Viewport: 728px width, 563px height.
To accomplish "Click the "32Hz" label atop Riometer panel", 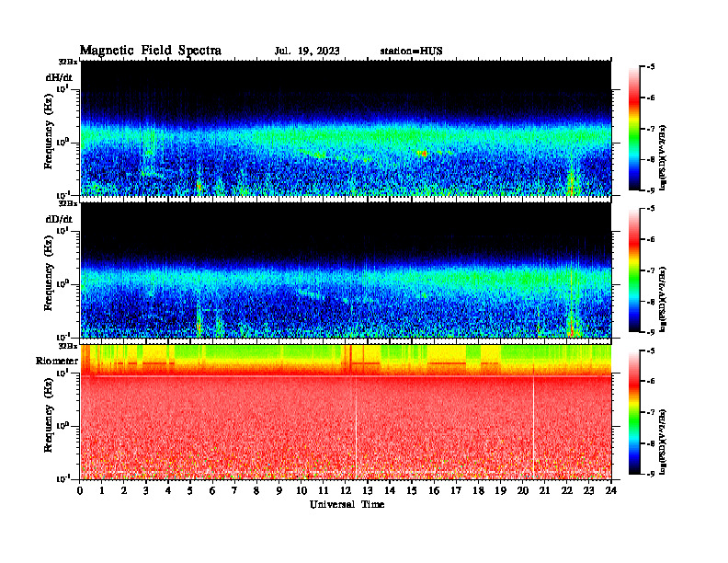I will pos(68,346).
